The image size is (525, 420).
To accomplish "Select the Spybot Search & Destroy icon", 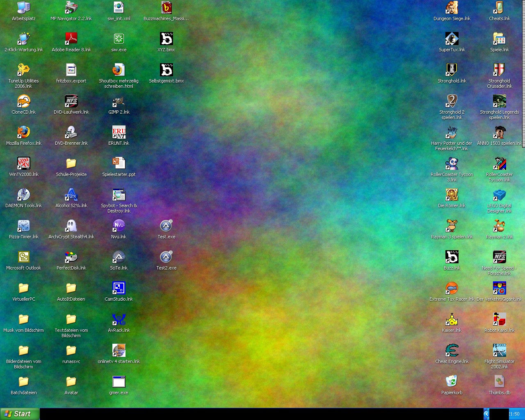I will (119, 195).
